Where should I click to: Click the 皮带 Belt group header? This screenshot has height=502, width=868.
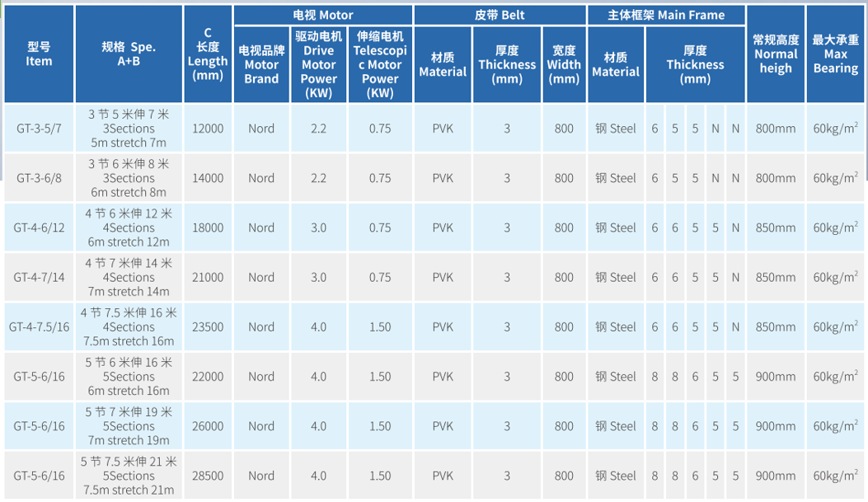point(500,15)
